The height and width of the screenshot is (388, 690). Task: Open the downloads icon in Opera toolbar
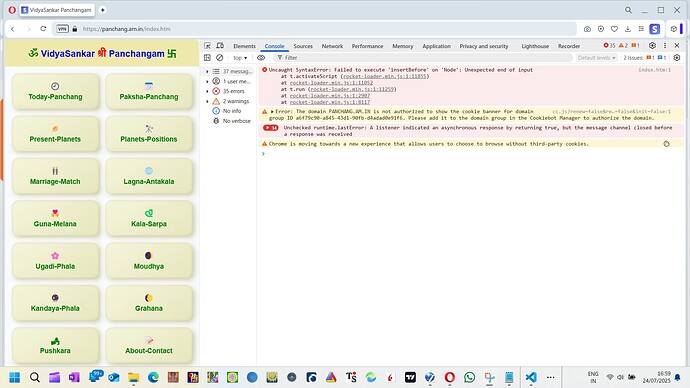pos(628,29)
